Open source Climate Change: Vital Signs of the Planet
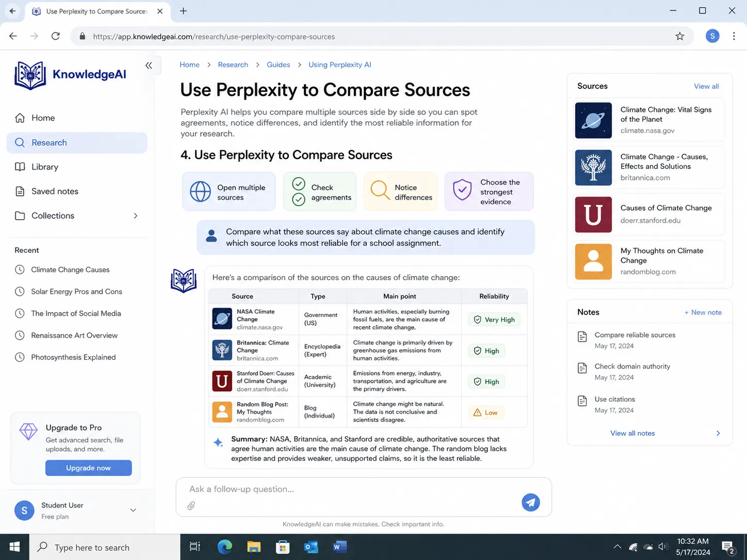Viewport: 747px width, 560px height. [649, 120]
